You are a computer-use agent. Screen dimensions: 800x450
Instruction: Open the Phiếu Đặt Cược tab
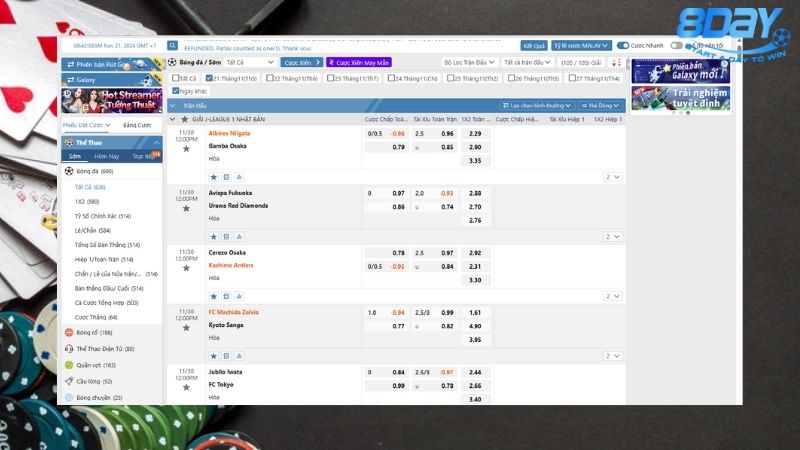[x=86, y=125]
